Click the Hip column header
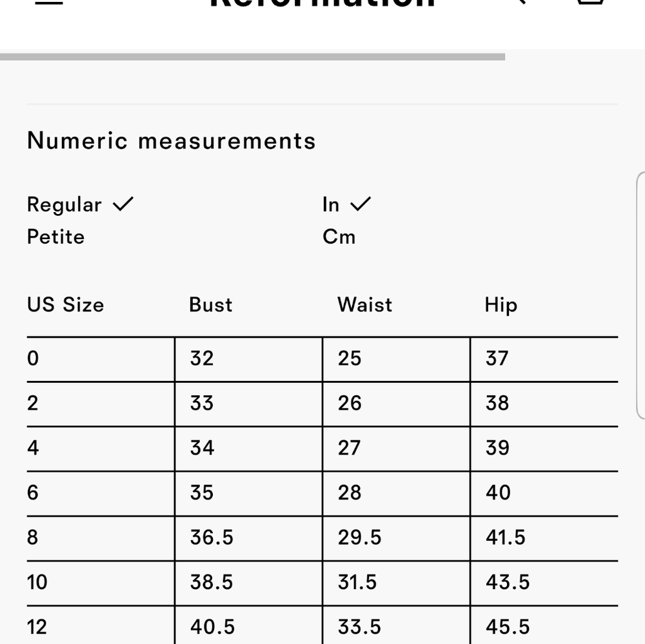This screenshot has height=644, width=645. [501, 306]
